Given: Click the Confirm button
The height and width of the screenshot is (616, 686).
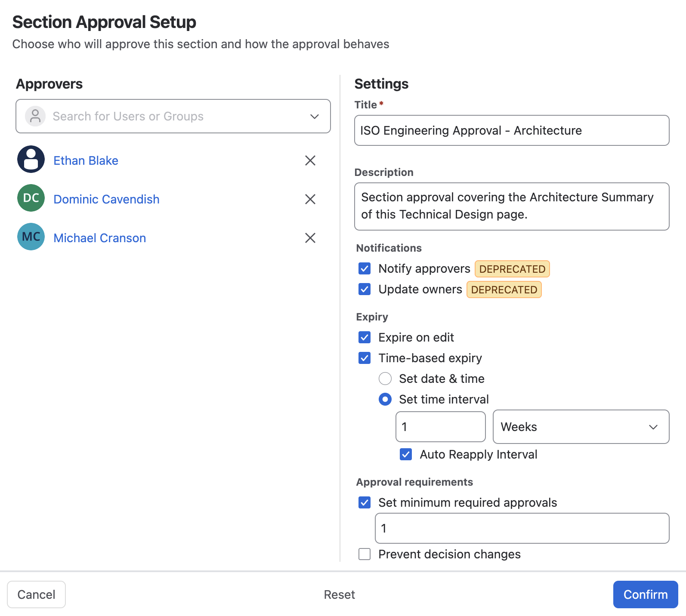Looking at the screenshot, I should (x=646, y=594).
